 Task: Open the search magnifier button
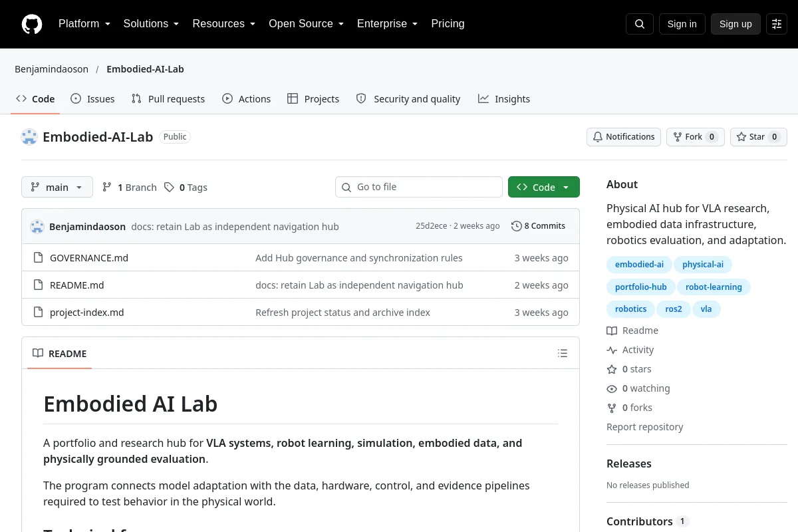pyautogui.click(x=640, y=24)
